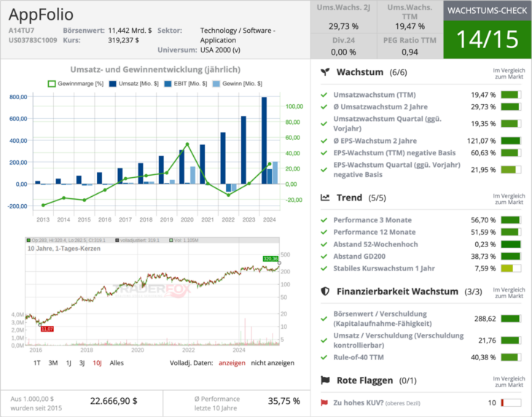The image size is (532, 417).
Task: Click the checkmark next to Börsenwert / Verschuldung
Action: coord(324,319)
